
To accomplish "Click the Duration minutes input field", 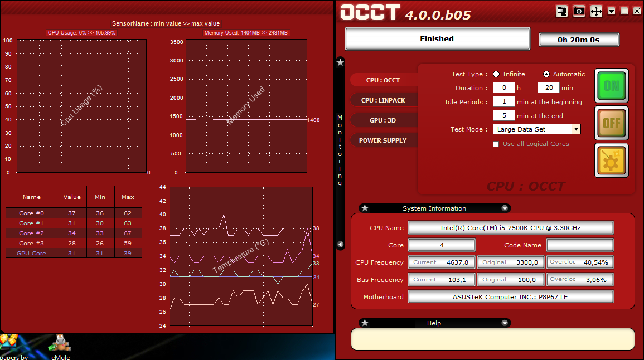I will (548, 88).
